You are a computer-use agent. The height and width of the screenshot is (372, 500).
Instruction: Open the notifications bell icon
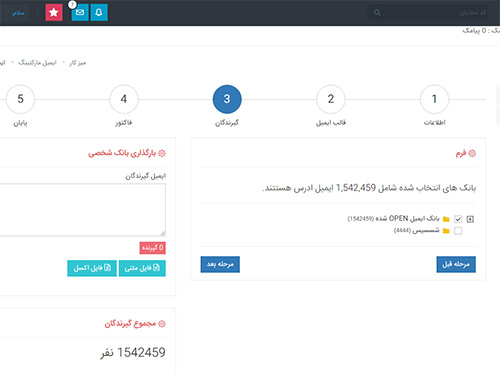pyautogui.click(x=99, y=13)
